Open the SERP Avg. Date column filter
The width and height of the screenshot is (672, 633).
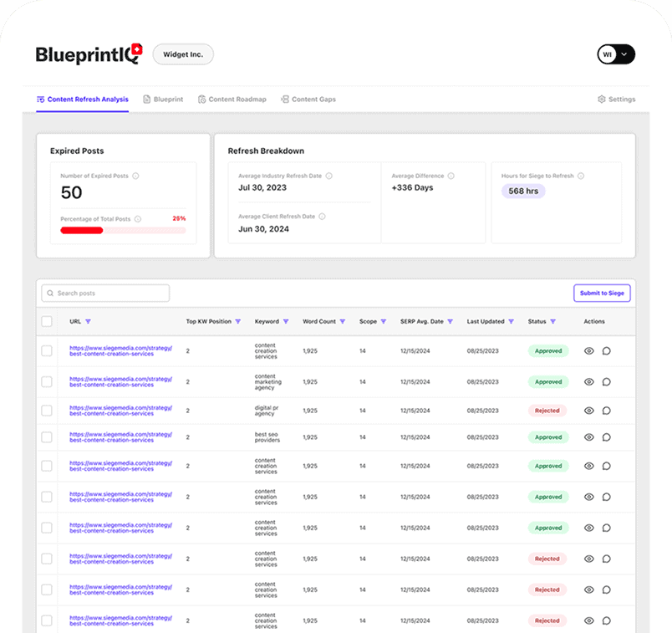pos(450,322)
